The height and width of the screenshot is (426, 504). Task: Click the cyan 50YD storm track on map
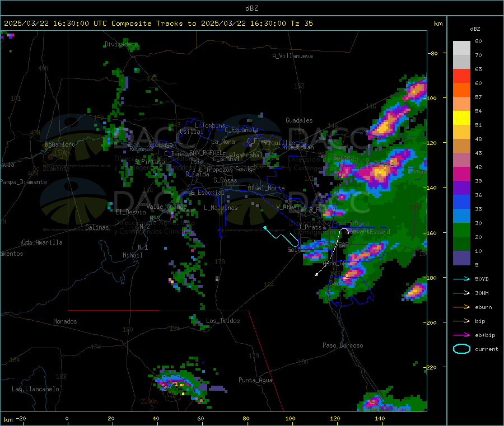coord(282,237)
